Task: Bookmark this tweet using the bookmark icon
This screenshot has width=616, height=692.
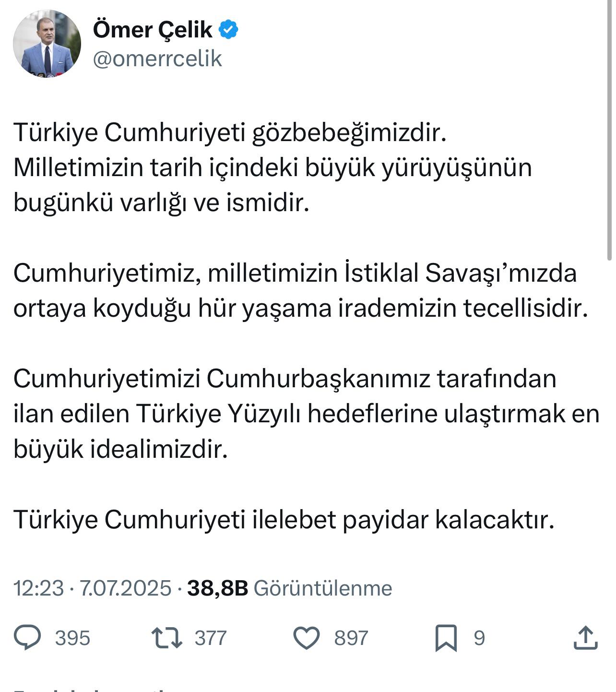Action: coord(446,638)
